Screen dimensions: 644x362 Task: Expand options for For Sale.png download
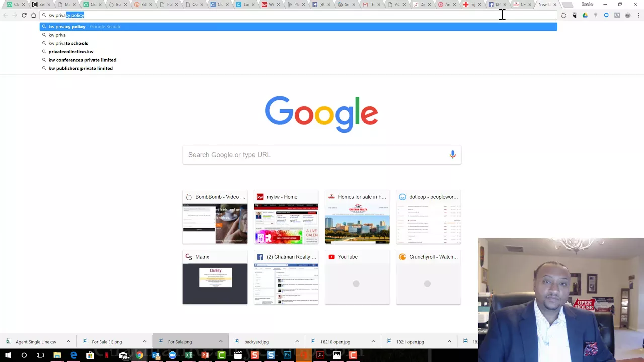tap(221, 342)
